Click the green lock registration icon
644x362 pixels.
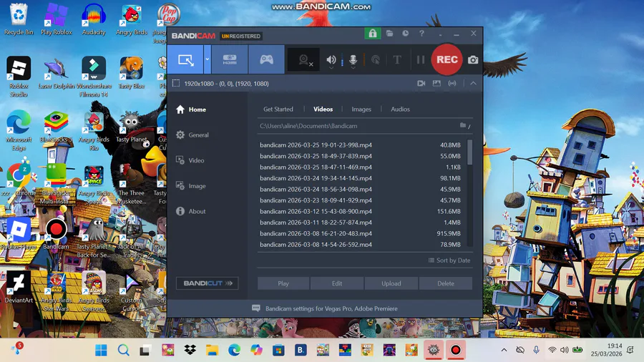tap(373, 34)
